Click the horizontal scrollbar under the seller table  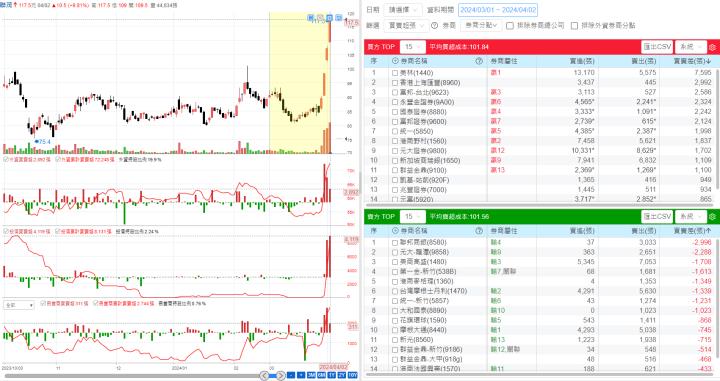pos(540,375)
